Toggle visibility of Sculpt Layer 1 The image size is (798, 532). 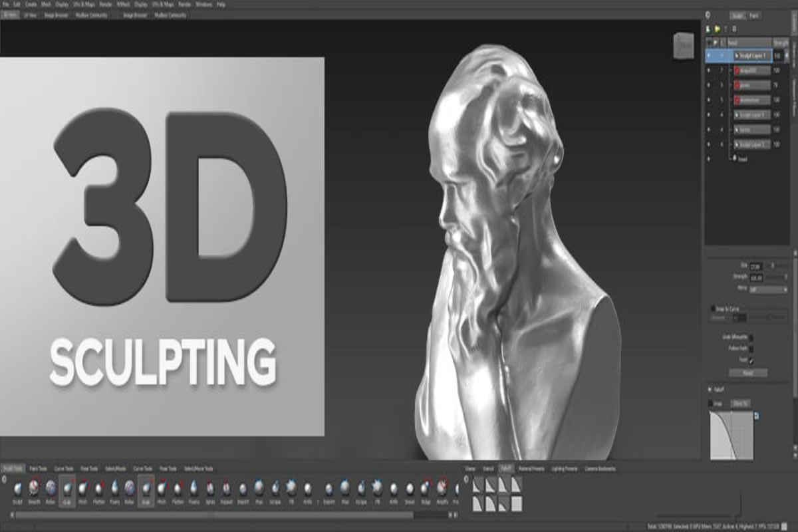(709, 56)
